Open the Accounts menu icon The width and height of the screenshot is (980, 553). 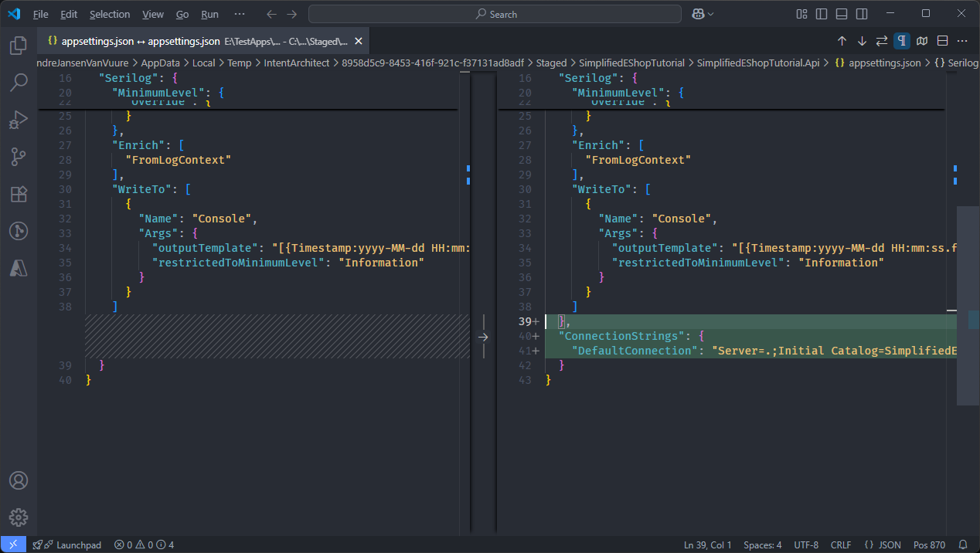click(19, 480)
